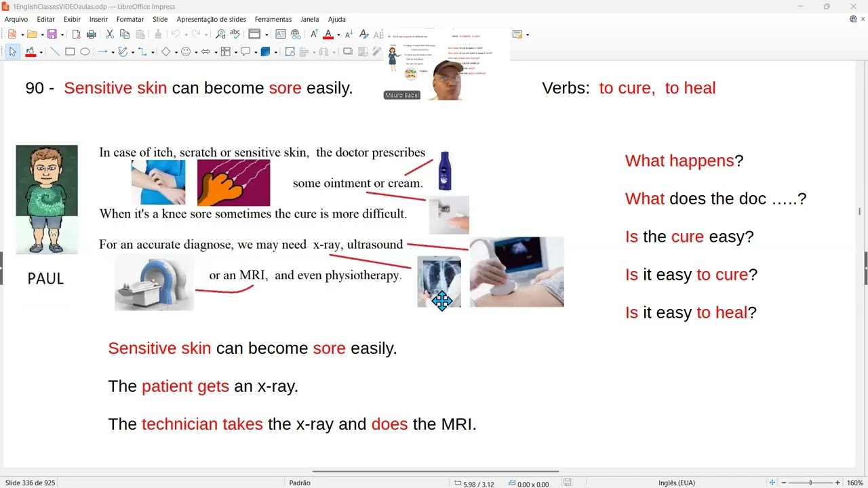Select the Paul character image
The image size is (868, 488).
coord(47,200)
